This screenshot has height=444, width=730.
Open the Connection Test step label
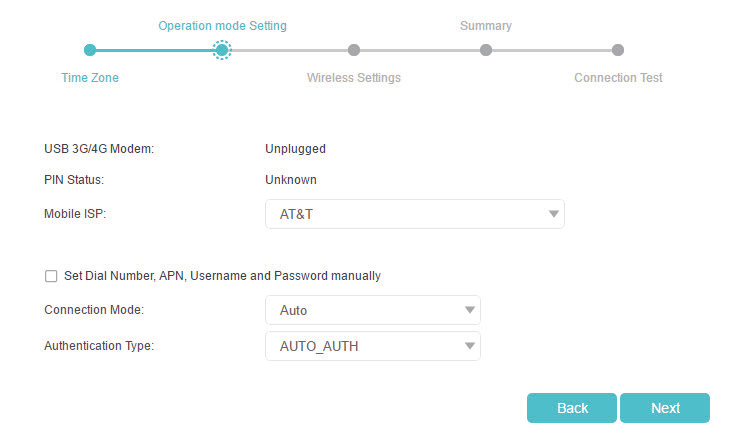618,78
